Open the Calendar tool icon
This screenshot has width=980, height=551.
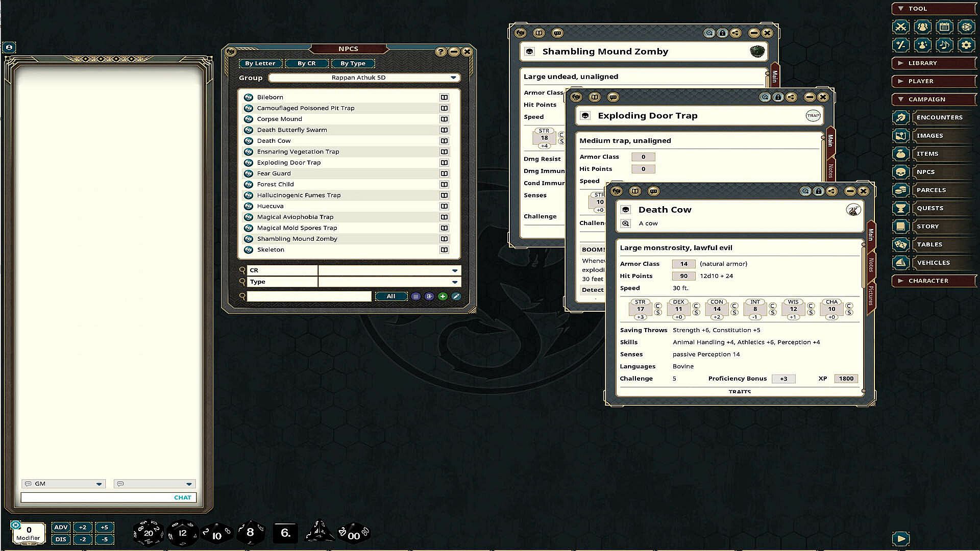[944, 27]
